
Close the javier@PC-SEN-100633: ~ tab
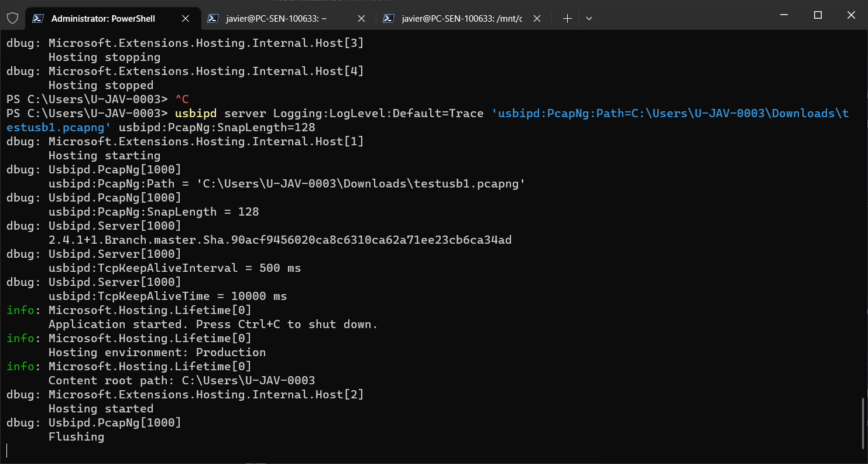361,18
